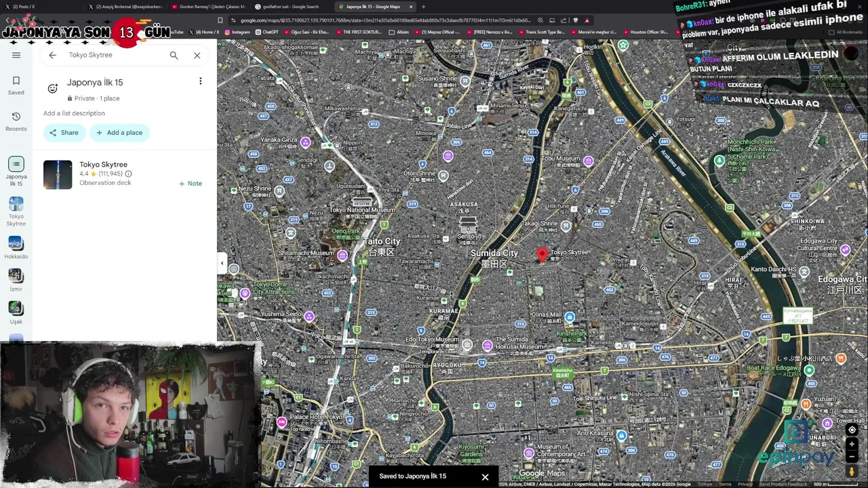Screen dimensions: 868x488
Task: Switch to the Asayiş Berkemal X tab
Action: [124, 7]
